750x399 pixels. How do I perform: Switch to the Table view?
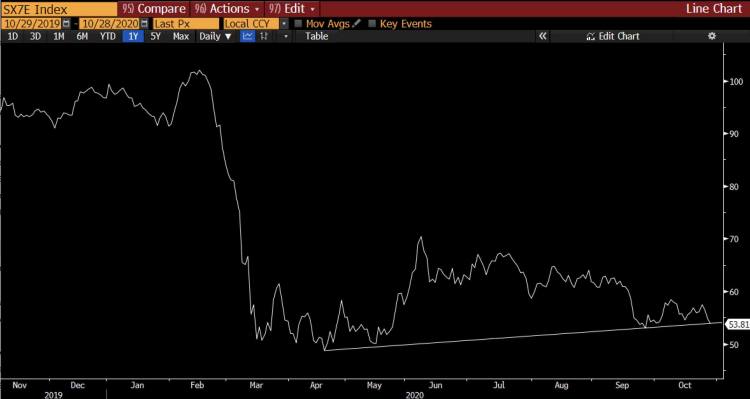click(x=317, y=36)
